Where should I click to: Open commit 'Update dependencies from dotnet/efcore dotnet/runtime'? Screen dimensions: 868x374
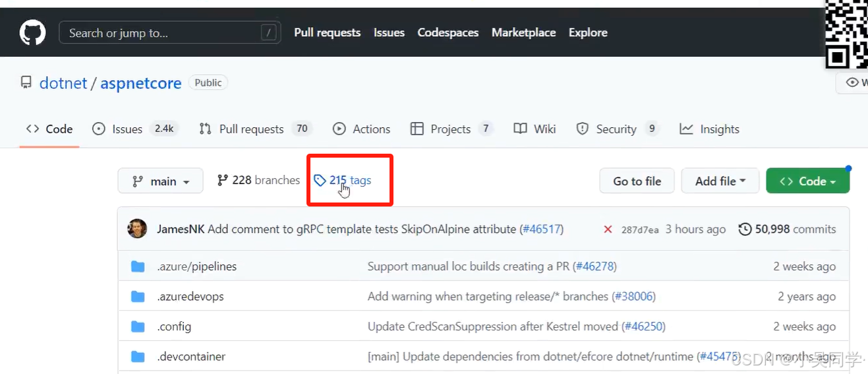coord(531,356)
